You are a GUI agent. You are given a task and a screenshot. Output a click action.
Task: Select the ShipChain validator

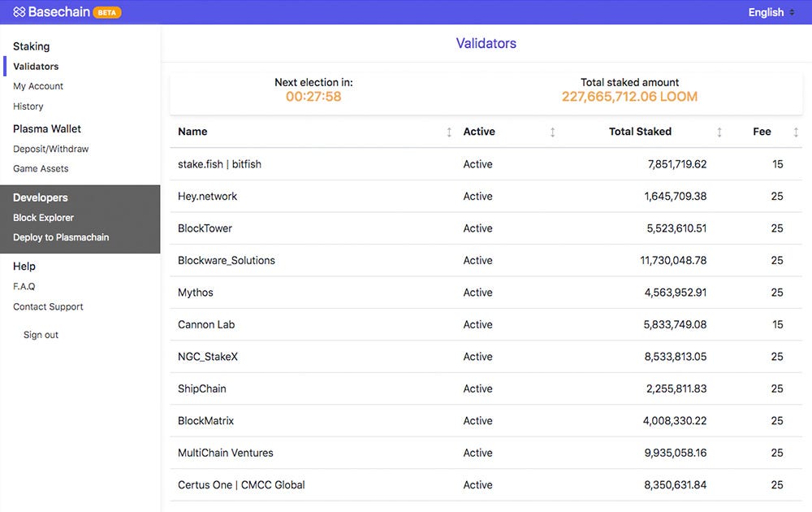pos(202,389)
